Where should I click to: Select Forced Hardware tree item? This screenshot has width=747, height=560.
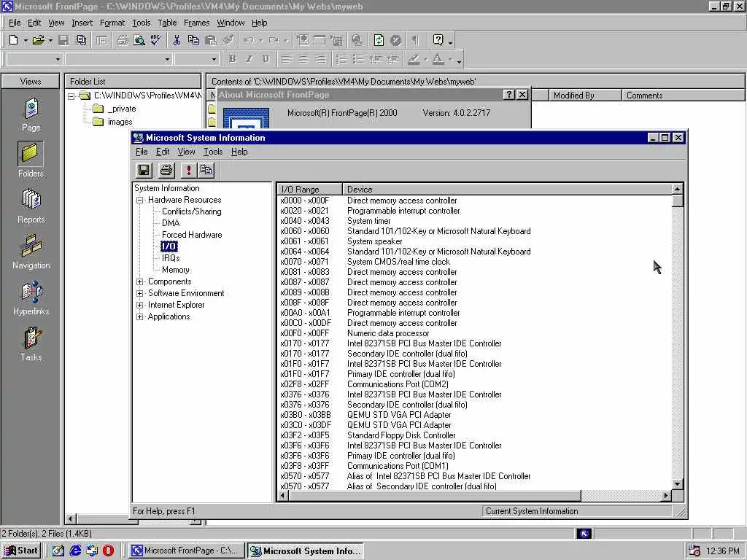[192, 235]
